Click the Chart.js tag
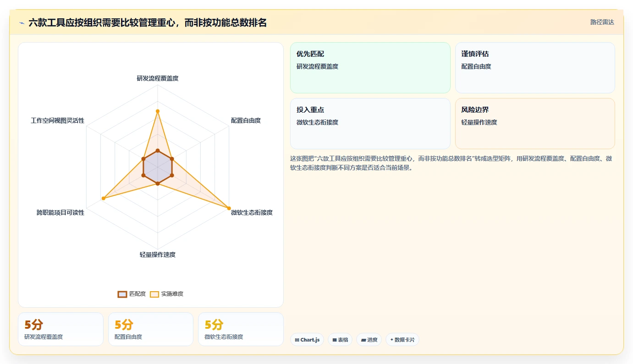Screen dimensions: 633x364 307,340
